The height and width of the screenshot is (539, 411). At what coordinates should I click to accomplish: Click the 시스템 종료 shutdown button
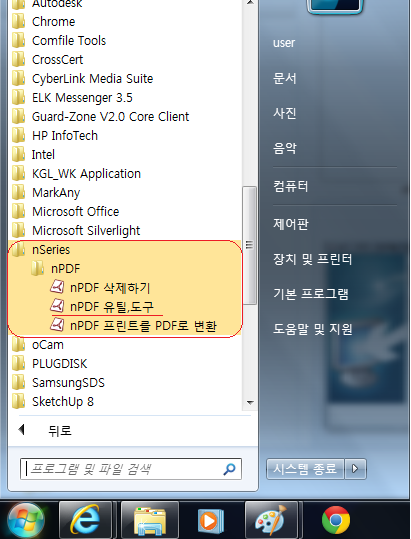pos(305,469)
